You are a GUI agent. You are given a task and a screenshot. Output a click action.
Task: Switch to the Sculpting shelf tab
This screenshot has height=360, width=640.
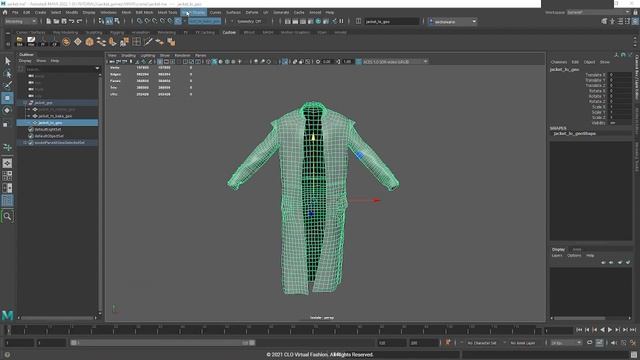click(94, 32)
